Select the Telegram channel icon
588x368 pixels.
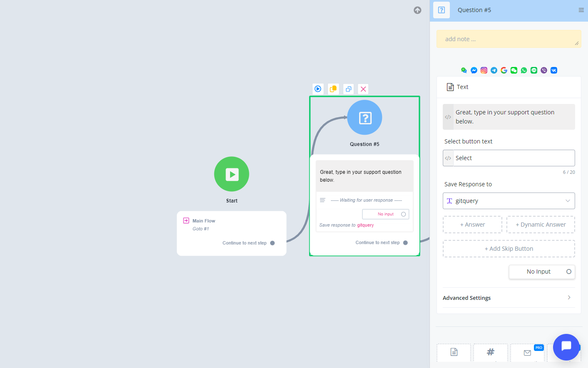coord(494,70)
